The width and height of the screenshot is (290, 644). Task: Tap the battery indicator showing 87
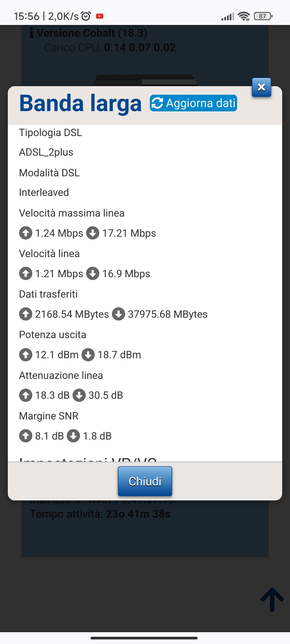coord(263,16)
